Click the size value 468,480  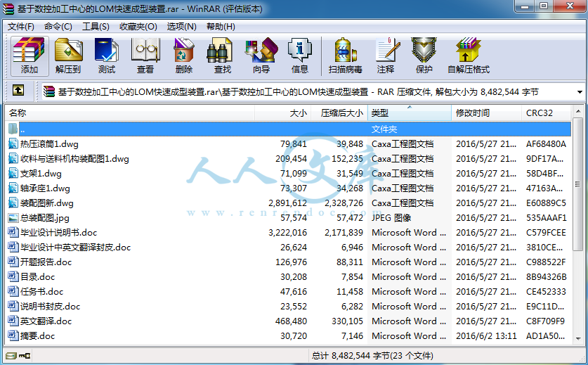tap(291, 321)
